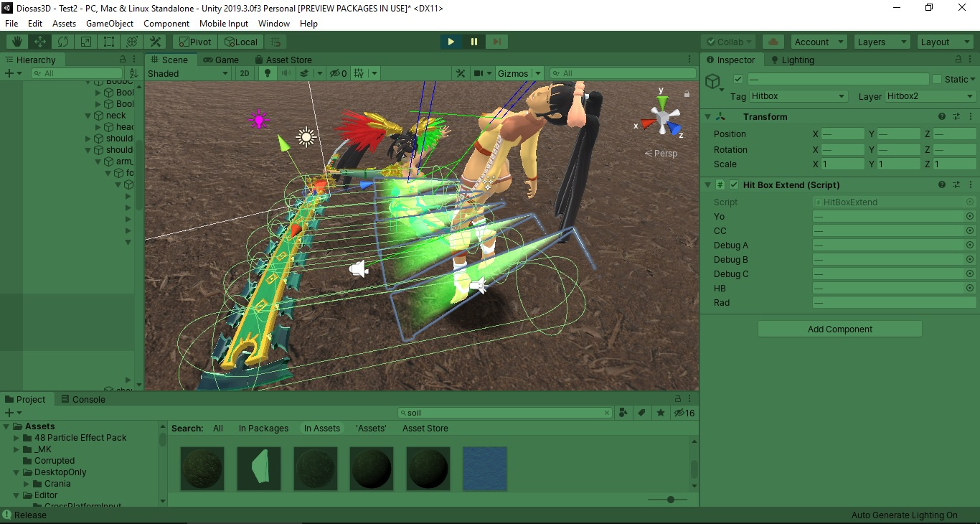Toggle scene audio speaker icon
This screenshot has height=524, width=980.
pos(286,73)
